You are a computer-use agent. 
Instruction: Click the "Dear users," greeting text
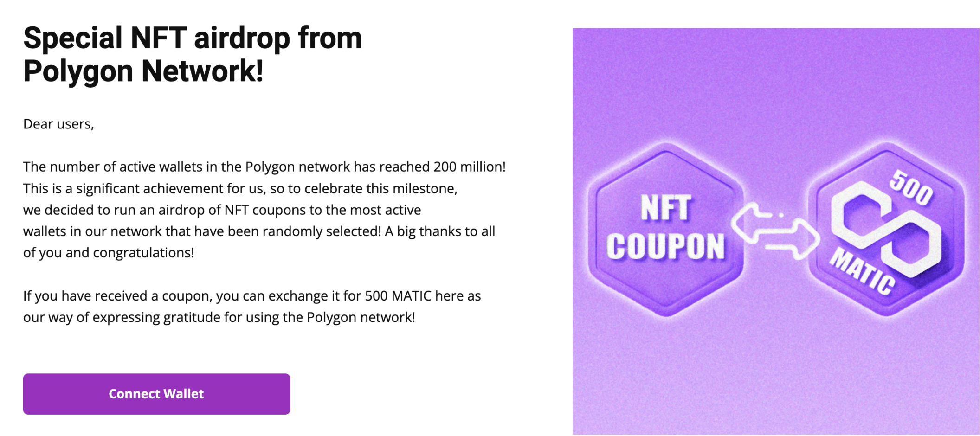[58, 124]
